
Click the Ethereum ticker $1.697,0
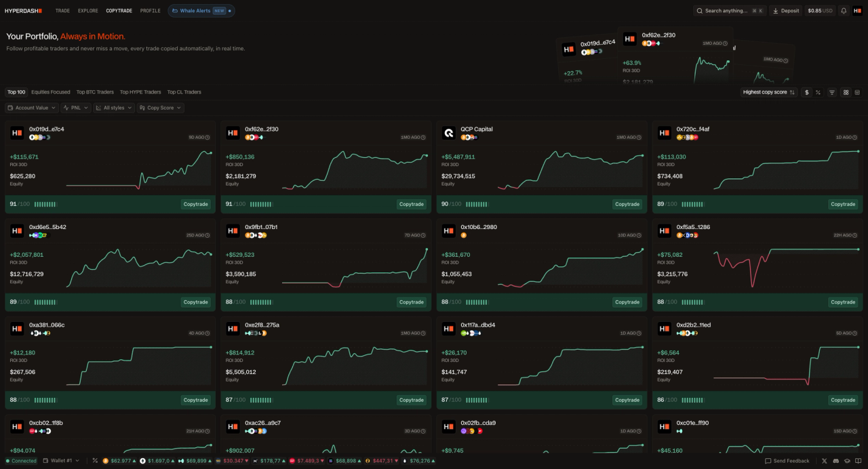158,461
